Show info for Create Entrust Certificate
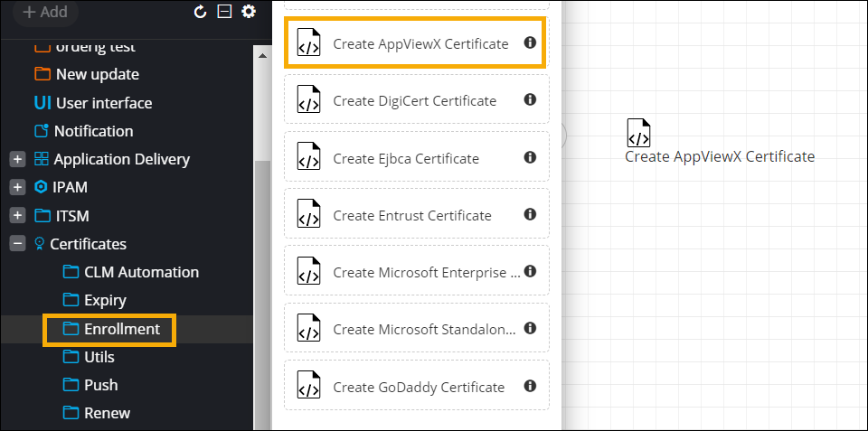 pyautogui.click(x=530, y=214)
